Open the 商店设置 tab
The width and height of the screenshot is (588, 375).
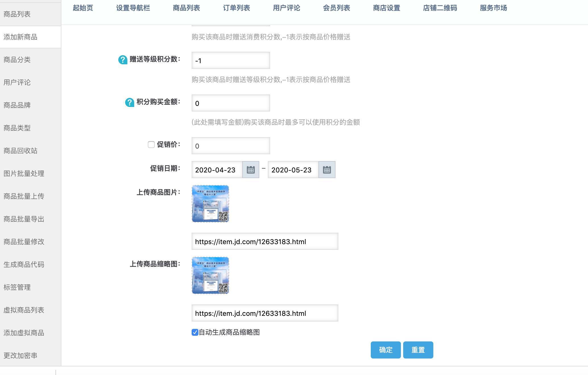pos(387,8)
